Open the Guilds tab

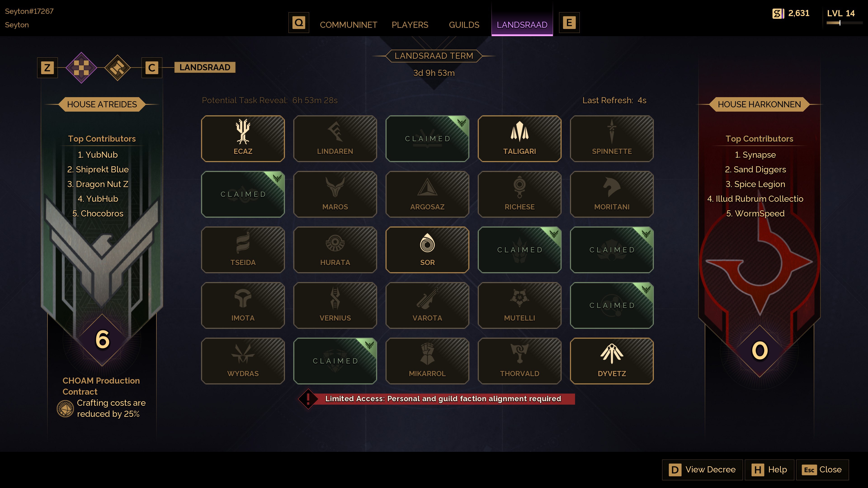point(464,25)
